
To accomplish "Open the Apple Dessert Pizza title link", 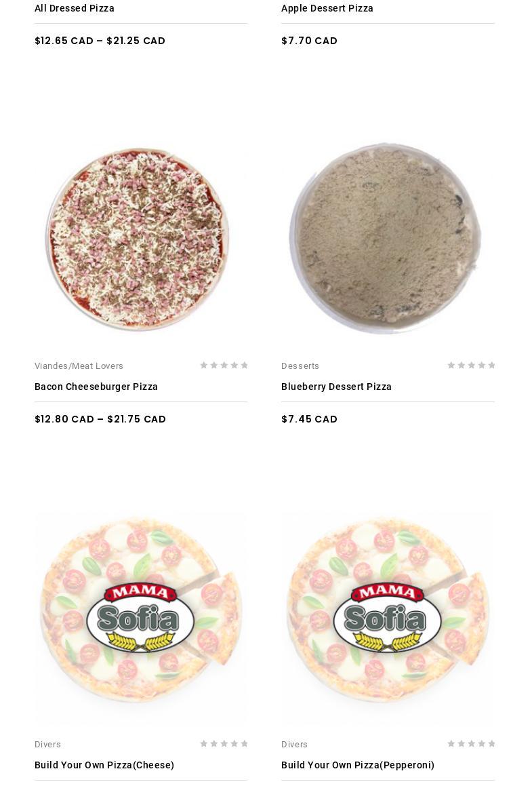I will (x=327, y=8).
